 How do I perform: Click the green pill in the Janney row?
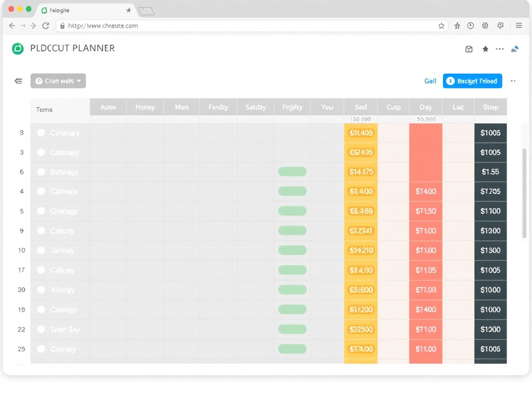(x=292, y=250)
